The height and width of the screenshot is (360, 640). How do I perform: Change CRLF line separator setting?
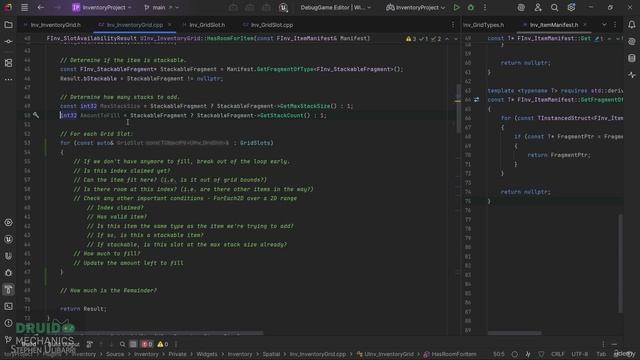[x=558, y=354]
